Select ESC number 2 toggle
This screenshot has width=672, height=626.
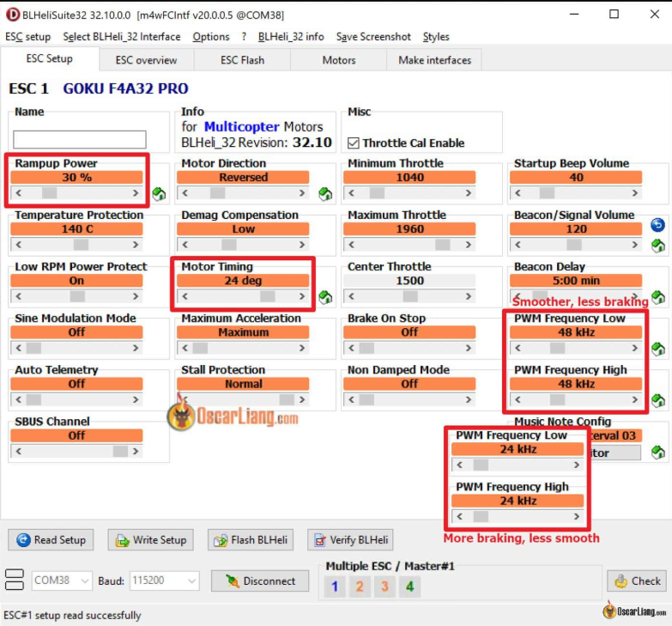(360, 586)
